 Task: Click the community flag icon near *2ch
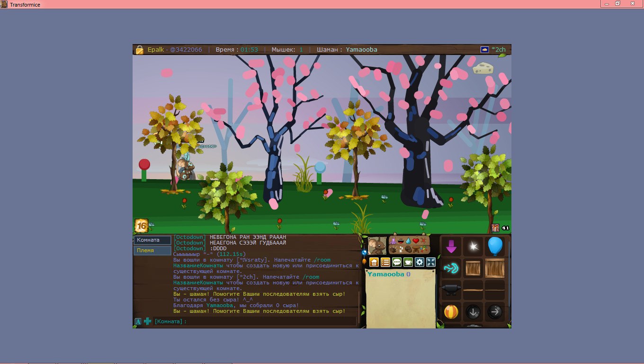pos(485,49)
